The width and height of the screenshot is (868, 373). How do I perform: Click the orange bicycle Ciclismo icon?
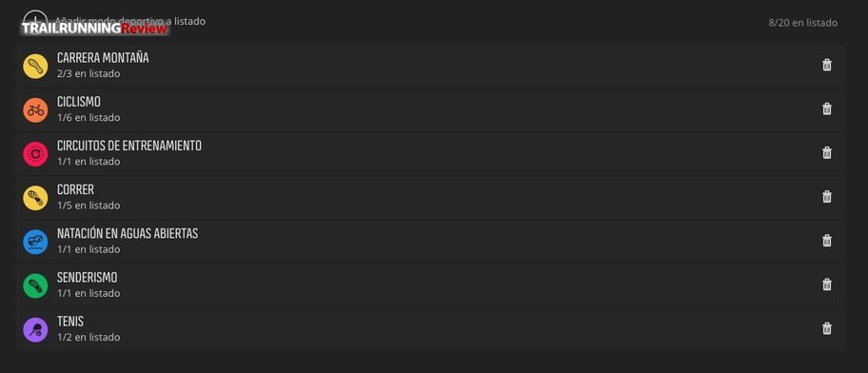click(x=35, y=109)
